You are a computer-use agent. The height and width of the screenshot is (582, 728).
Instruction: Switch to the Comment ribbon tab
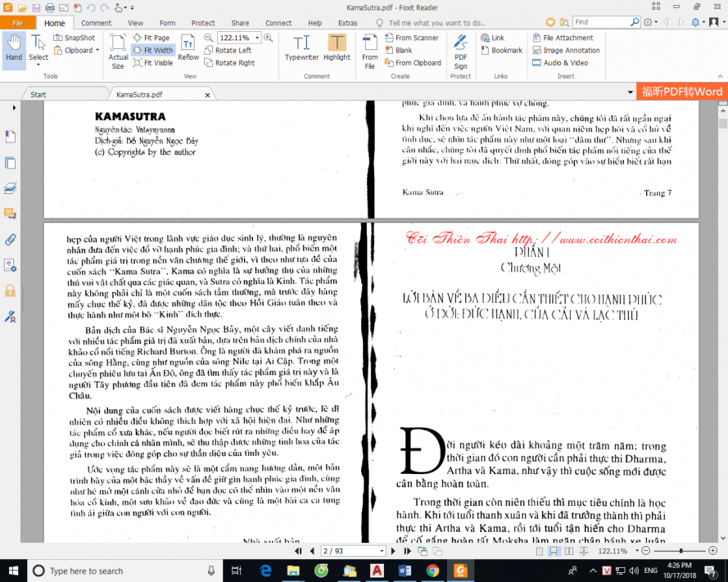(95, 23)
